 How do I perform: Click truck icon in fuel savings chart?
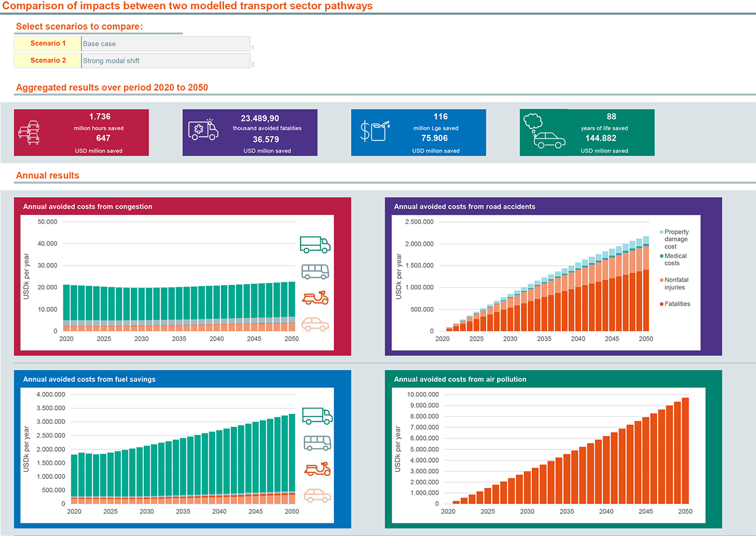point(318,416)
